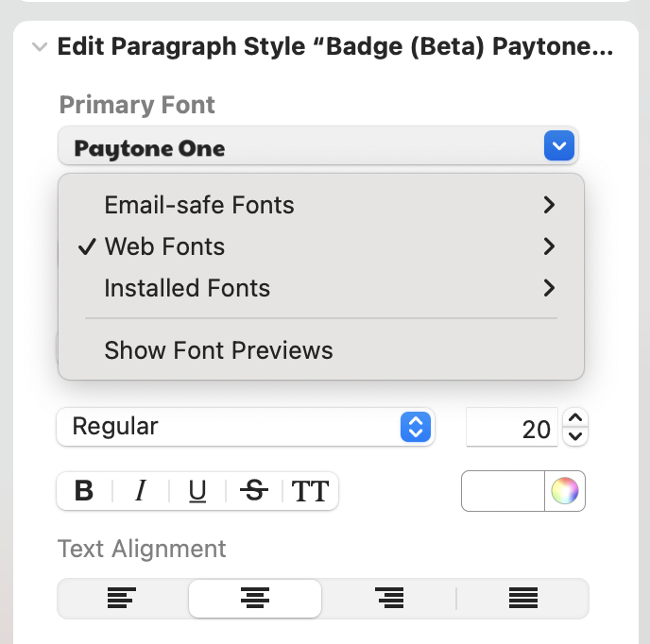
Task: Align text to the left
Action: coord(122,598)
